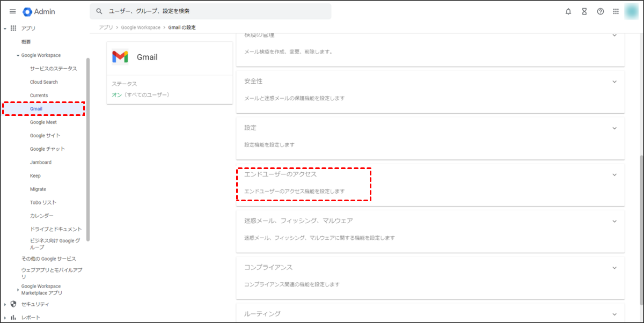644x323 pixels.
Task: Select Migrate in the sidebar
Action: point(38,189)
